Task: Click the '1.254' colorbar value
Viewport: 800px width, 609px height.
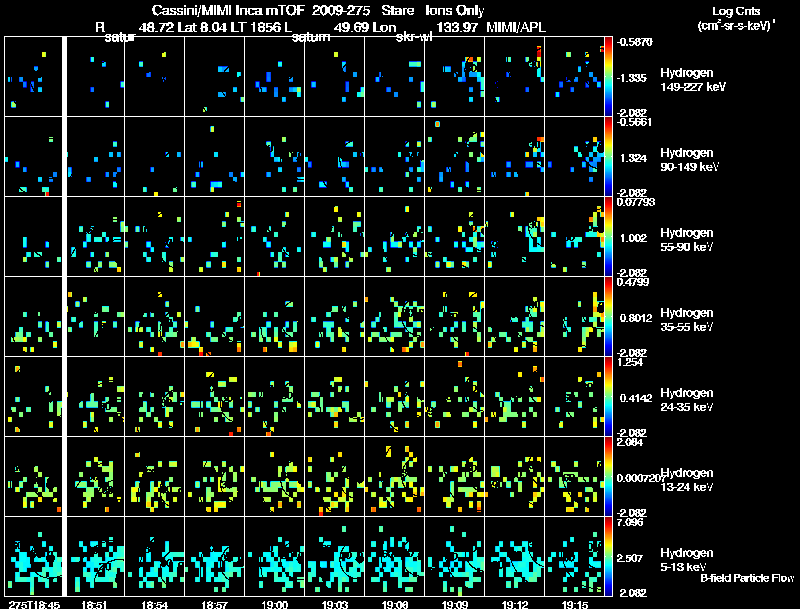Action: (x=630, y=362)
